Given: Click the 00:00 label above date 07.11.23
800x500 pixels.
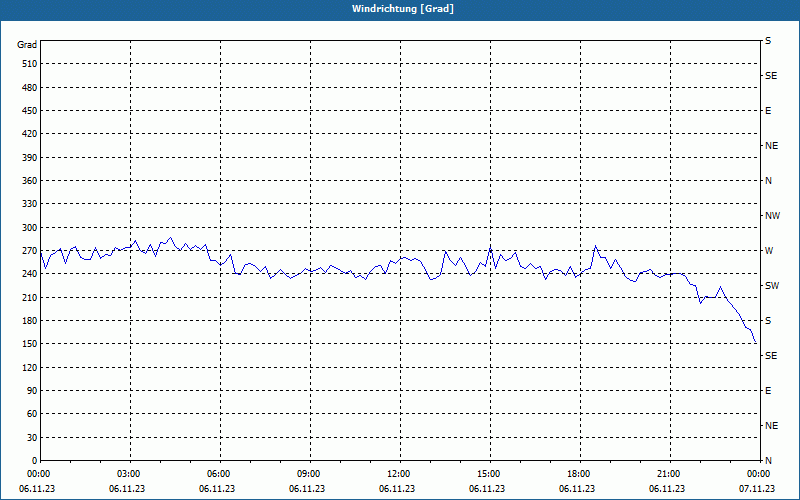Looking at the screenshot, I should [759, 474].
